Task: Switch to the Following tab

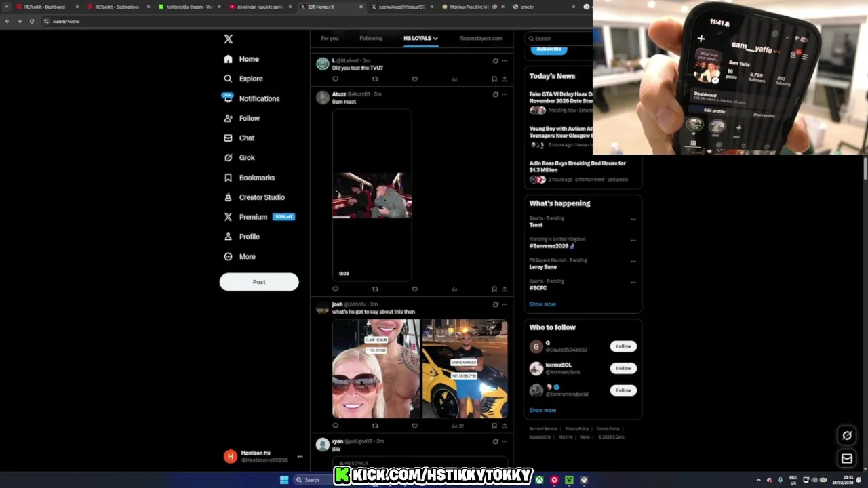Action: coord(371,38)
